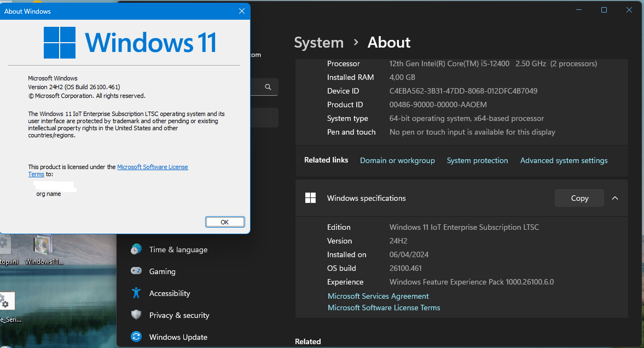
Task: Click the System type value
Action: coord(467,118)
